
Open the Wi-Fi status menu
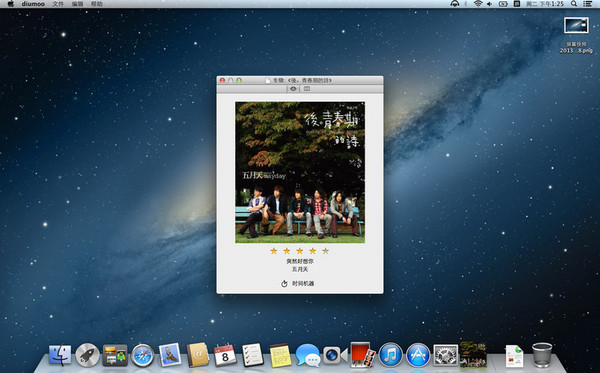coord(478,4)
